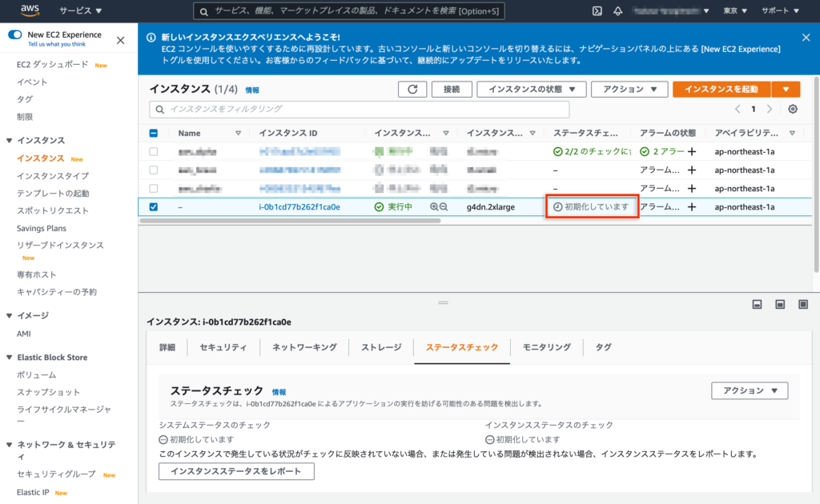Viewport: 820px width, 504px height.
Task: Open the top アクション dropdown
Action: click(629, 90)
